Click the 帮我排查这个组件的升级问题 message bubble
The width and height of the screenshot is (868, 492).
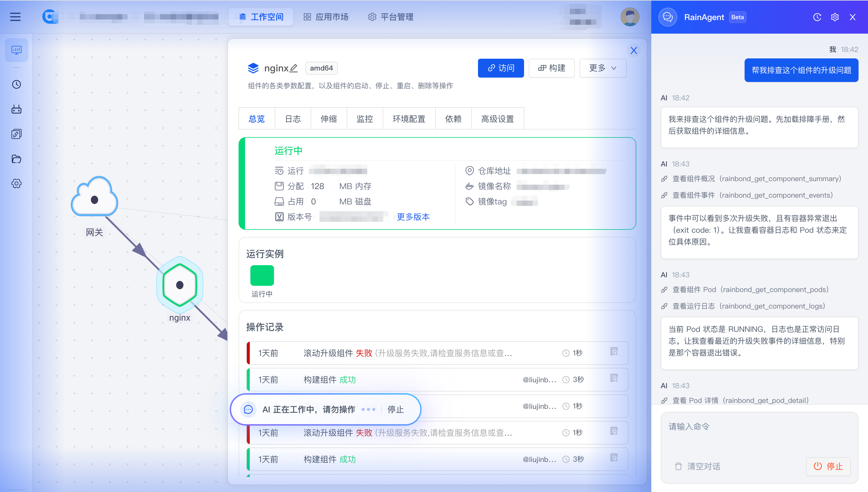[x=801, y=70]
